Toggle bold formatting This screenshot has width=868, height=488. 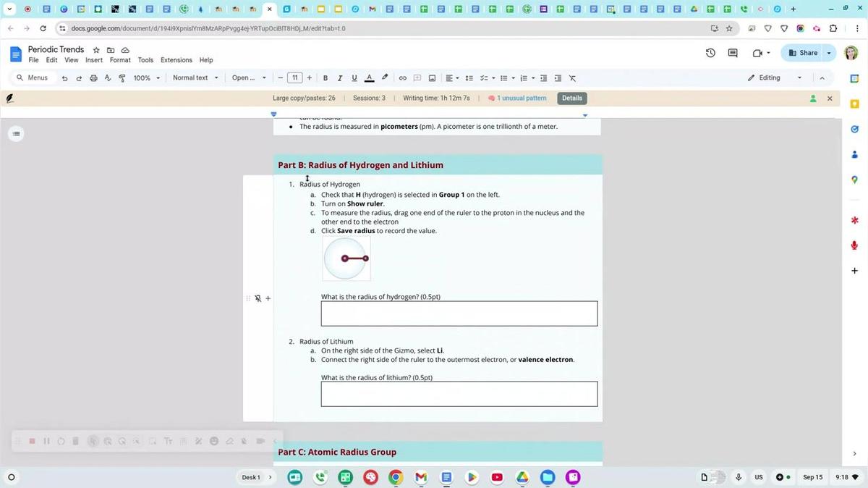tap(325, 78)
